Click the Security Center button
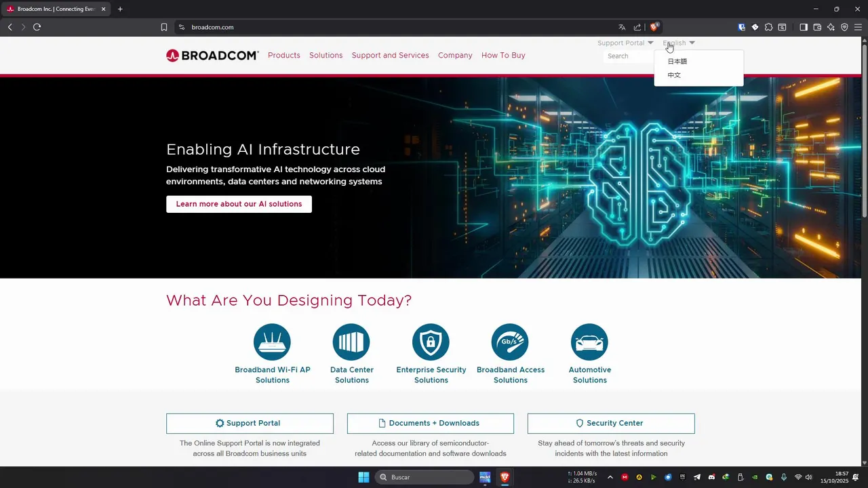The width and height of the screenshot is (868, 488). coord(611,424)
